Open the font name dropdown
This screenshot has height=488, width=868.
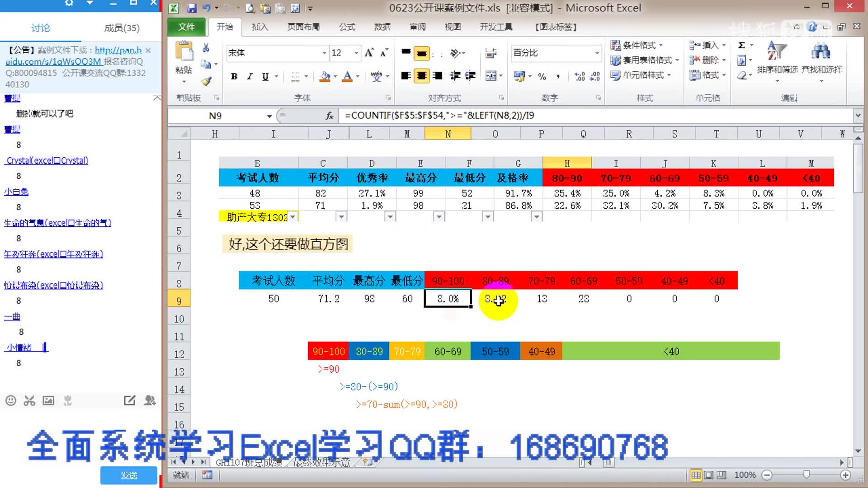click(x=324, y=53)
